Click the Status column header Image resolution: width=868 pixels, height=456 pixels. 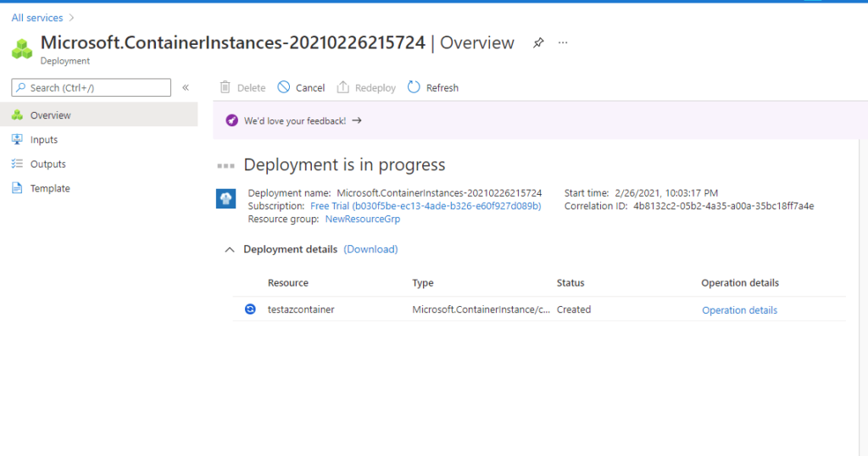[570, 283]
